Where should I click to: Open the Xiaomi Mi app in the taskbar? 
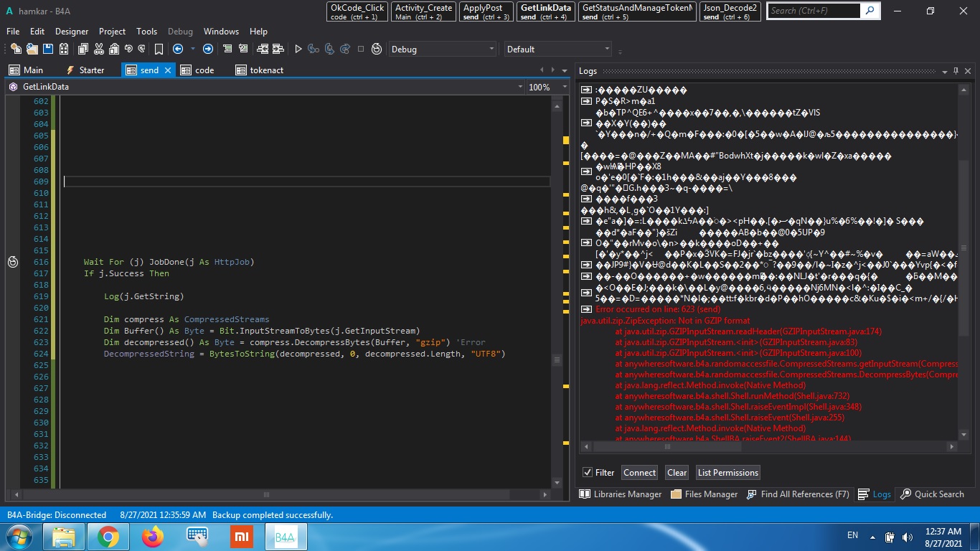(242, 537)
